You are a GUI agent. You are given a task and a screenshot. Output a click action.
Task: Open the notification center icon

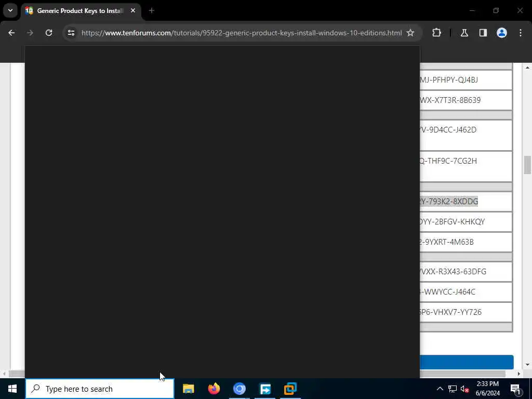[x=516, y=389]
